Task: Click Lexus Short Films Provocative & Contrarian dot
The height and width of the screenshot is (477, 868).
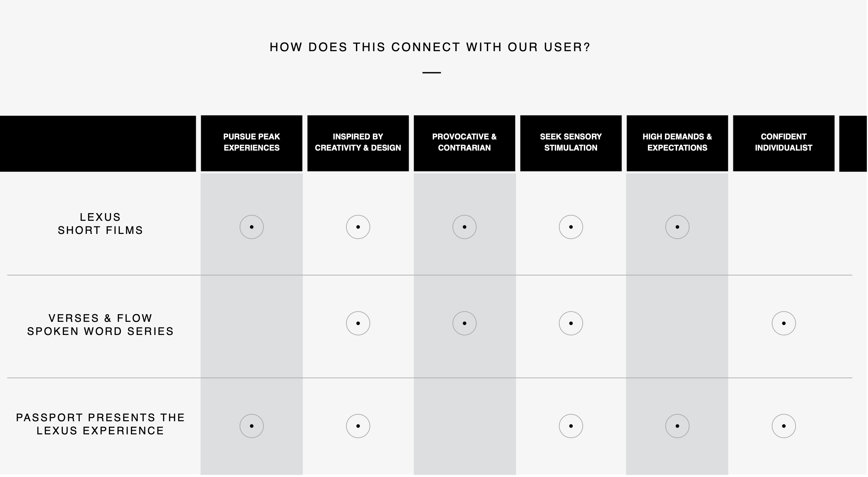Action: tap(465, 227)
